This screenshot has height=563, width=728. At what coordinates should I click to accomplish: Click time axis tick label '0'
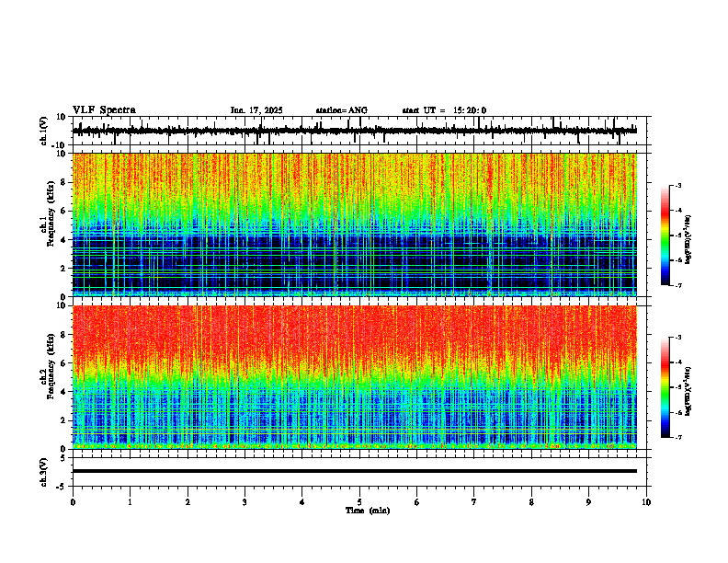pyautogui.click(x=73, y=502)
